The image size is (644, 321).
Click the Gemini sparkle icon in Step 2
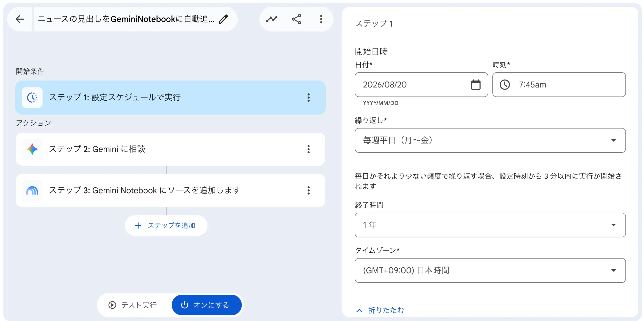pyautogui.click(x=32, y=149)
